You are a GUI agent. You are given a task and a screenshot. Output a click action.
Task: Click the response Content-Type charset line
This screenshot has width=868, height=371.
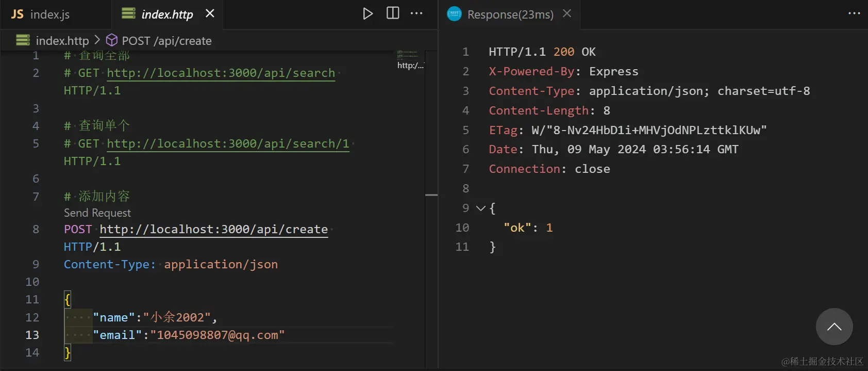pos(649,91)
